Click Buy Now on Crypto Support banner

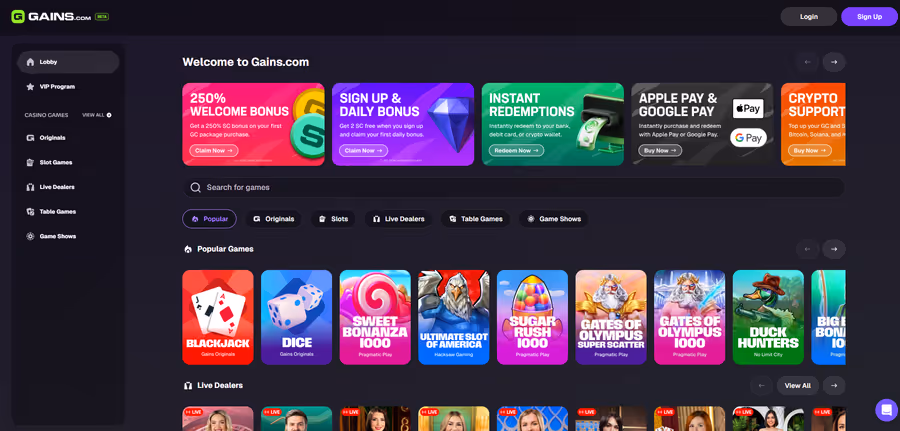click(x=809, y=150)
